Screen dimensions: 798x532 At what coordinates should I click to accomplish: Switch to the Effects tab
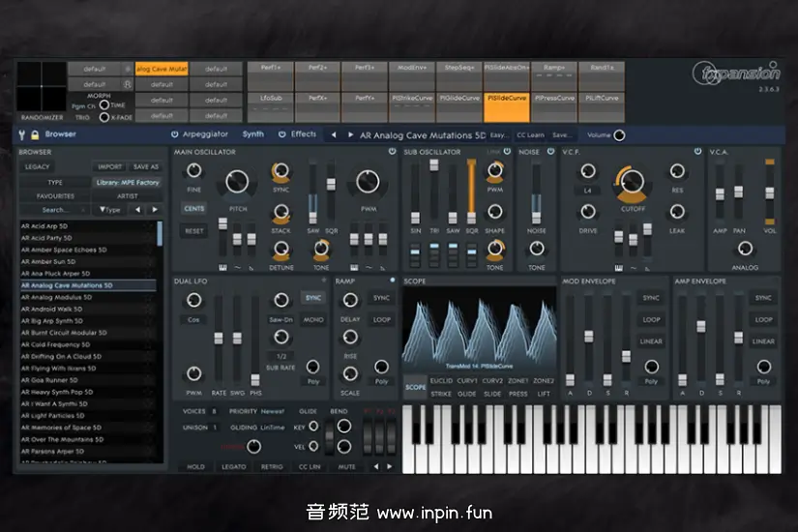pyautogui.click(x=304, y=134)
